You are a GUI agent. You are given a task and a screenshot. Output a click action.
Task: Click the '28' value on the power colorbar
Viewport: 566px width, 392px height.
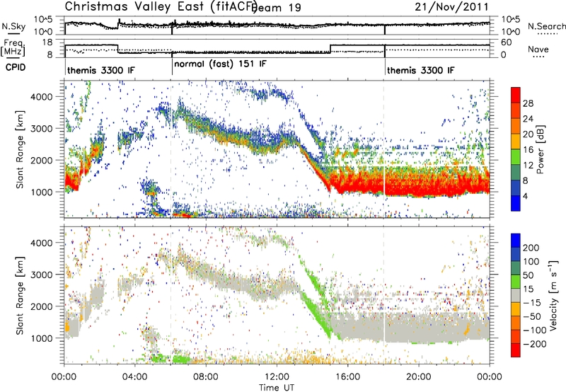click(528, 103)
